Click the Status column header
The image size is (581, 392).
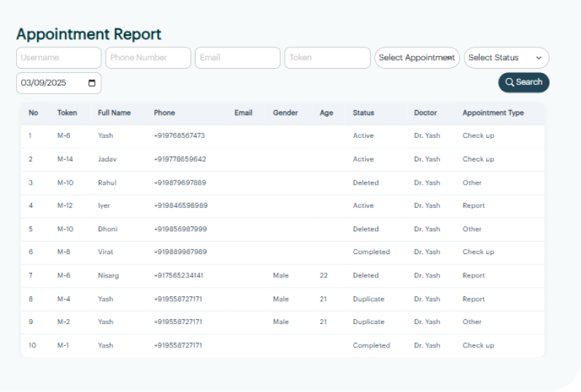click(363, 113)
